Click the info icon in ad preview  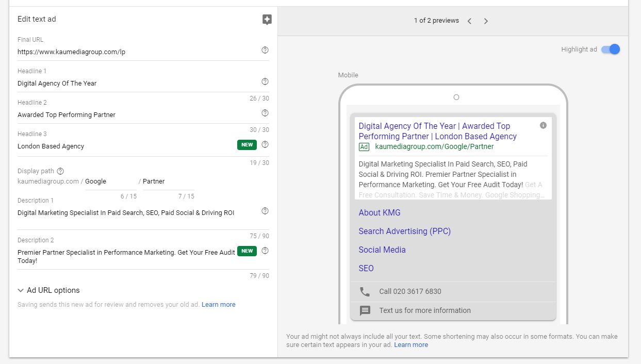[x=543, y=125]
